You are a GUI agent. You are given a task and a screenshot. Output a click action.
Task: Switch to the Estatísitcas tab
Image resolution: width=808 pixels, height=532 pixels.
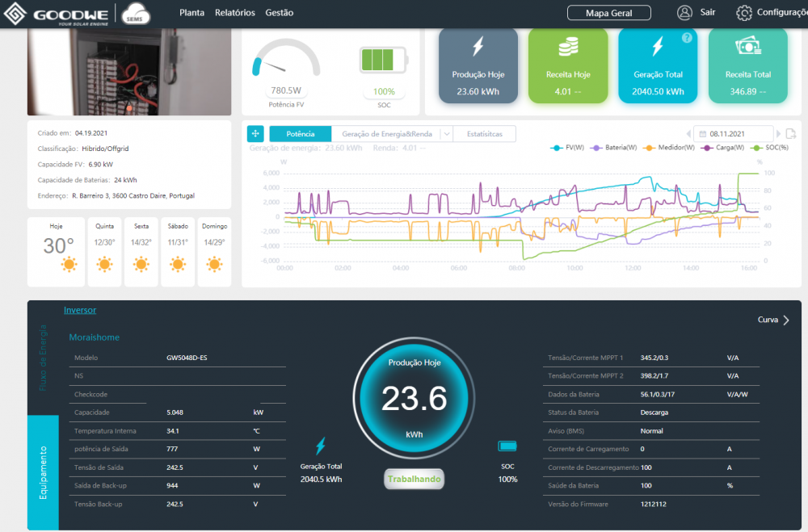click(x=484, y=134)
